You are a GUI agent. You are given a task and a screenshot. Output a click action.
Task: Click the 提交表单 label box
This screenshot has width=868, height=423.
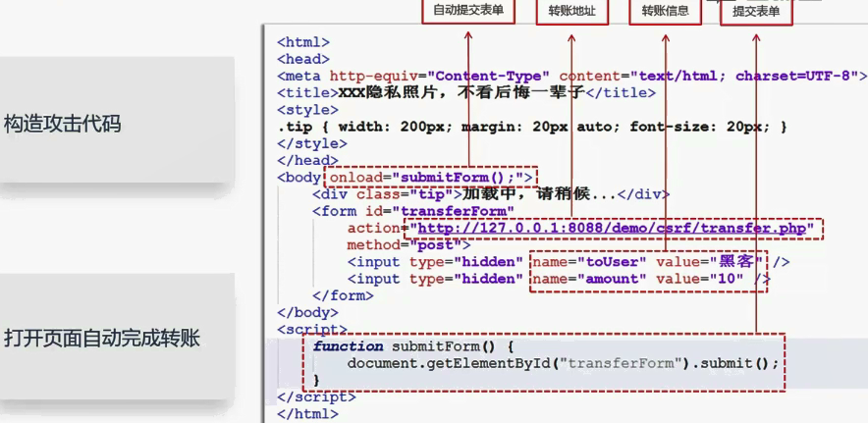756,12
